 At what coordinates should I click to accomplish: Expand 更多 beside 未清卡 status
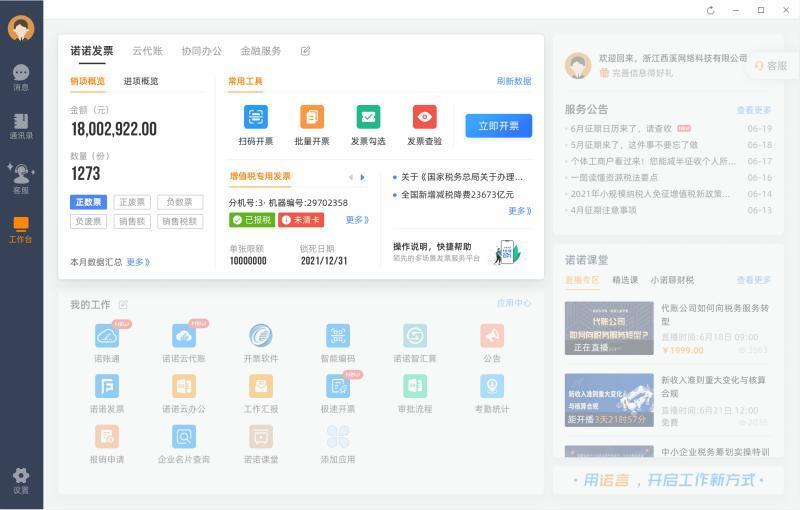point(357,220)
